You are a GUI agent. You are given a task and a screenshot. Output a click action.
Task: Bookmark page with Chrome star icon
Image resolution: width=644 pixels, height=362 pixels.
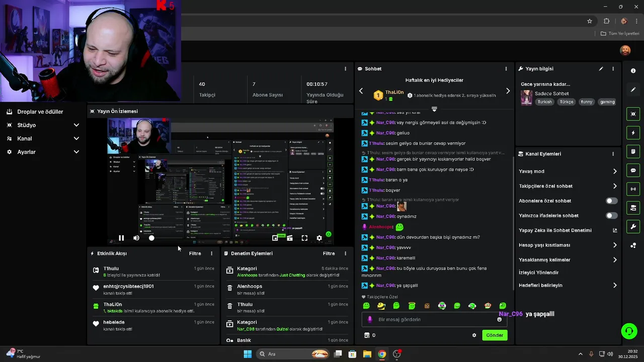click(x=590, y=21)
